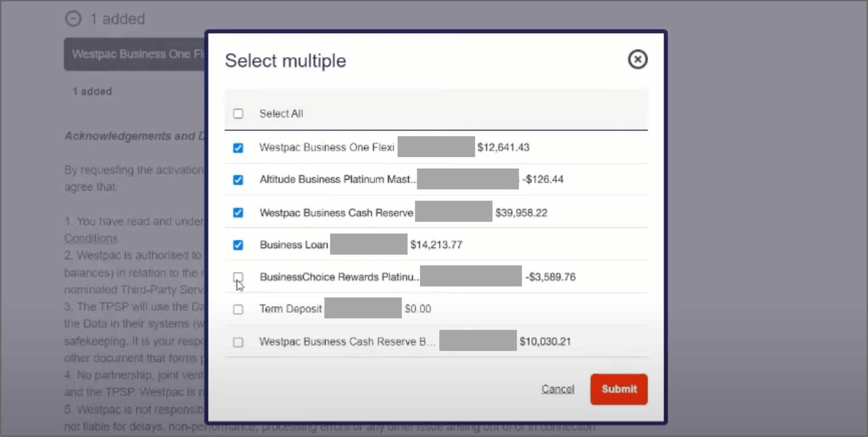Click the -$126.44 balance text

pos(543,179)
